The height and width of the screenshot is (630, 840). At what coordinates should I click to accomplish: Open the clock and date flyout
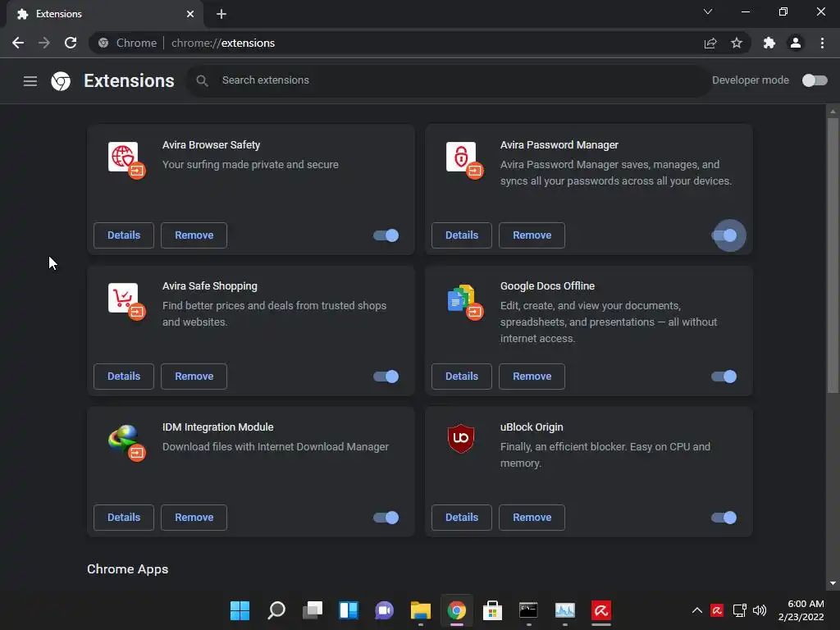801,610
